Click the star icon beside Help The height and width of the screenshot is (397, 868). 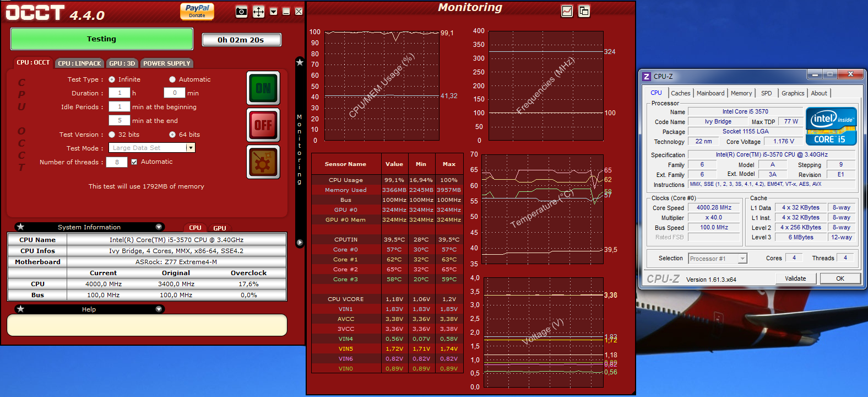20,309
